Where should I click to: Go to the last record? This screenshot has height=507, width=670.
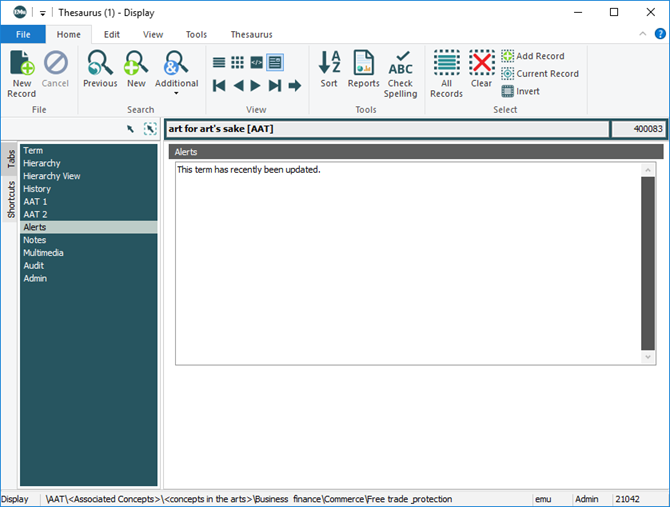275,86
